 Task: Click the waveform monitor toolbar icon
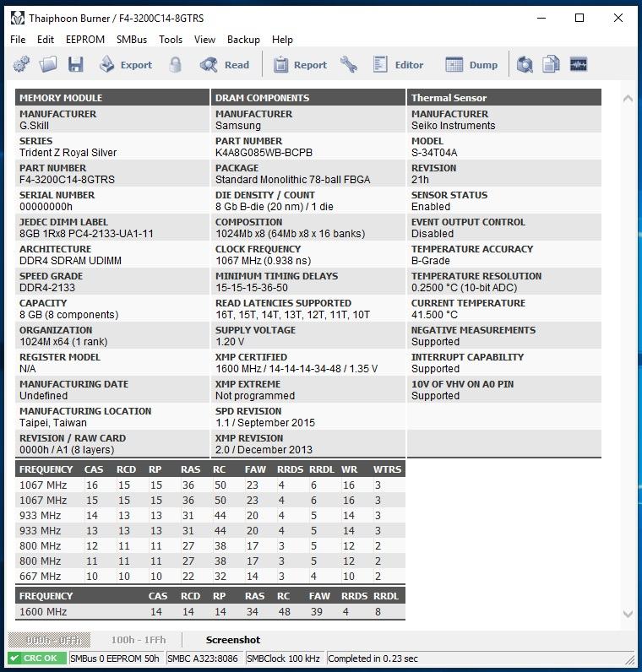(579, 65)
